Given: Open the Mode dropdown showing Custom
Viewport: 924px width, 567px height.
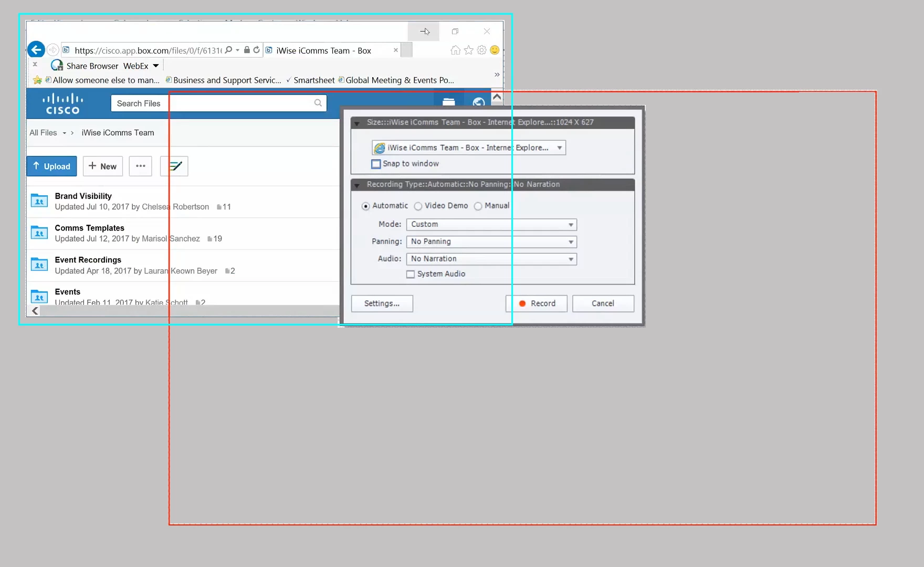Looking at the screenshot, I should [x=491, y=225].
